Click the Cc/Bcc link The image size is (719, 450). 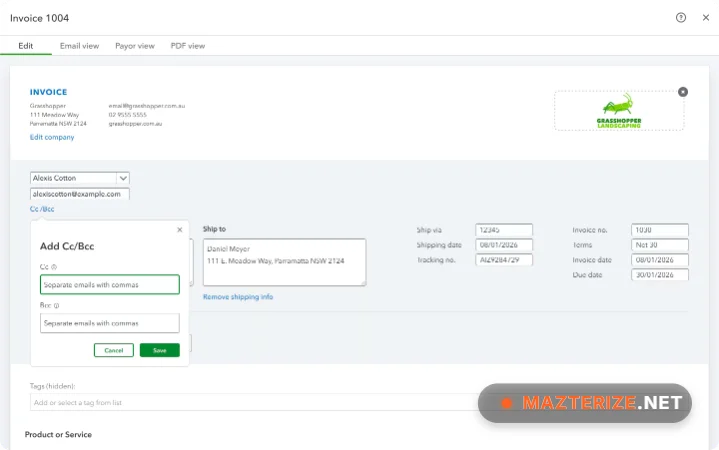42,209
